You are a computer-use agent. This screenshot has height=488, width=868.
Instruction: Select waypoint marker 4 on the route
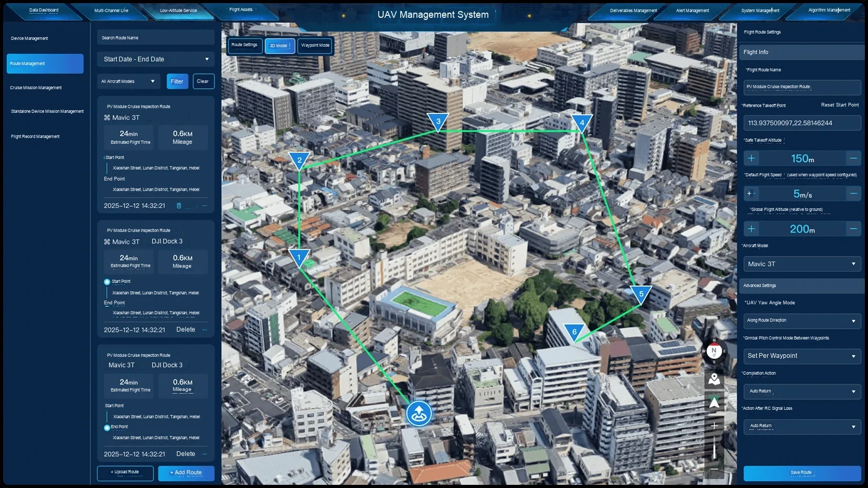coord(582,124)
